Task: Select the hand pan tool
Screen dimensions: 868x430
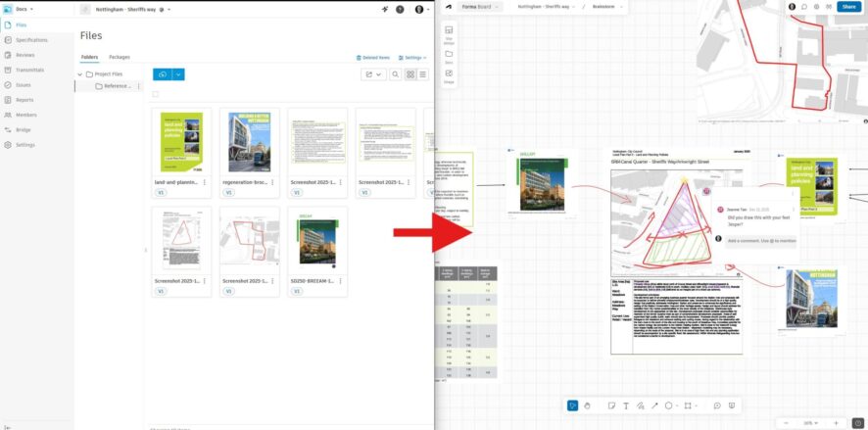Action: click(x=587, y=406)
